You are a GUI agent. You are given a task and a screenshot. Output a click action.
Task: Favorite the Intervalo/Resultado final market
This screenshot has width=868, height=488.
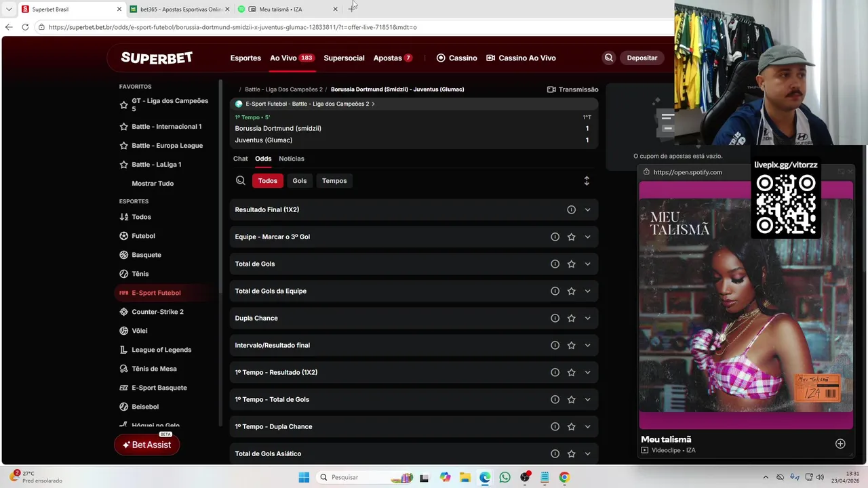click(x=571, y=345)
